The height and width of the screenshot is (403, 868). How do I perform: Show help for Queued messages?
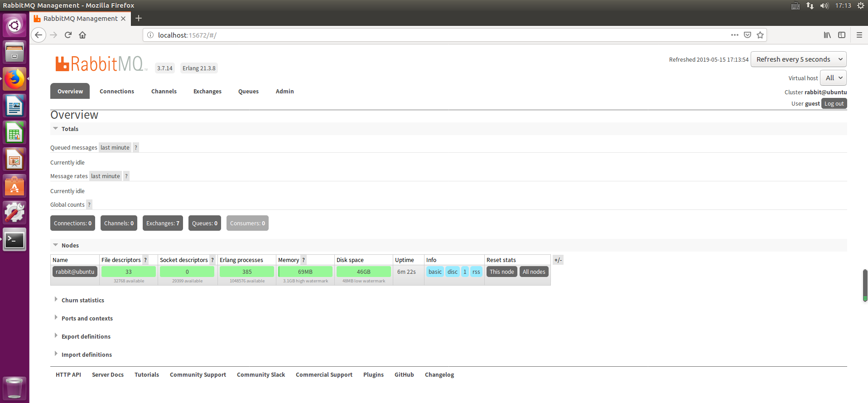click(x=135, y=147)
